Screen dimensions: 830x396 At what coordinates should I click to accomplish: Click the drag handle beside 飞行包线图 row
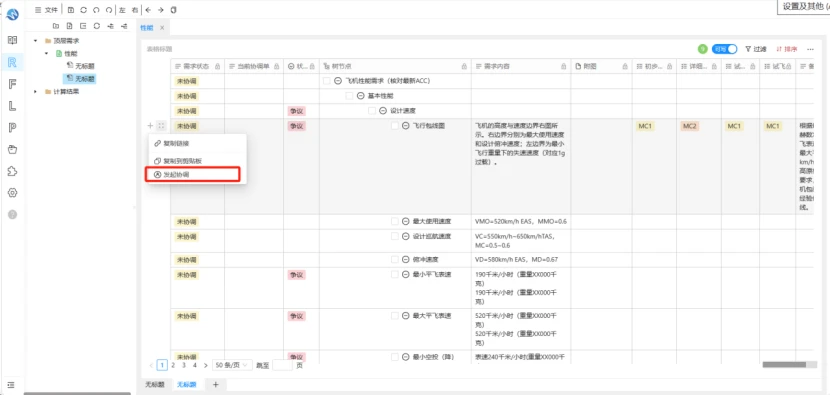[161, 126]
